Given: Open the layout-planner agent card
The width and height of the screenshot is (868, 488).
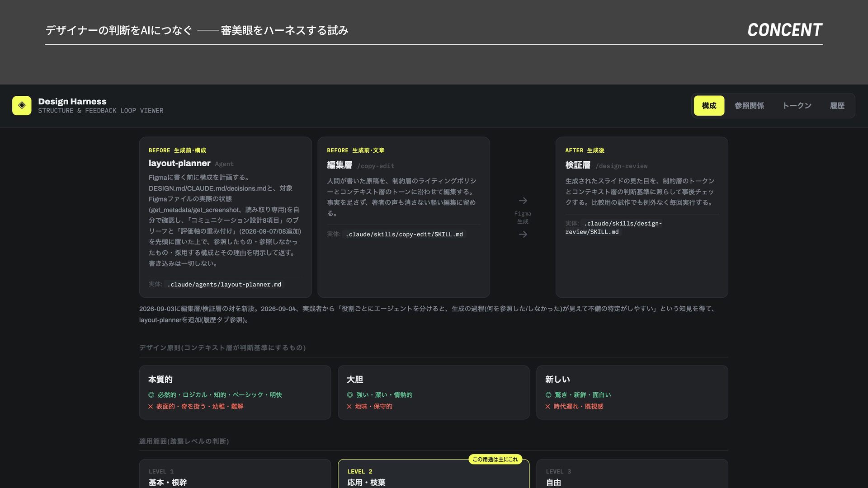Looking at the screenshot, I should click(226, 217).
